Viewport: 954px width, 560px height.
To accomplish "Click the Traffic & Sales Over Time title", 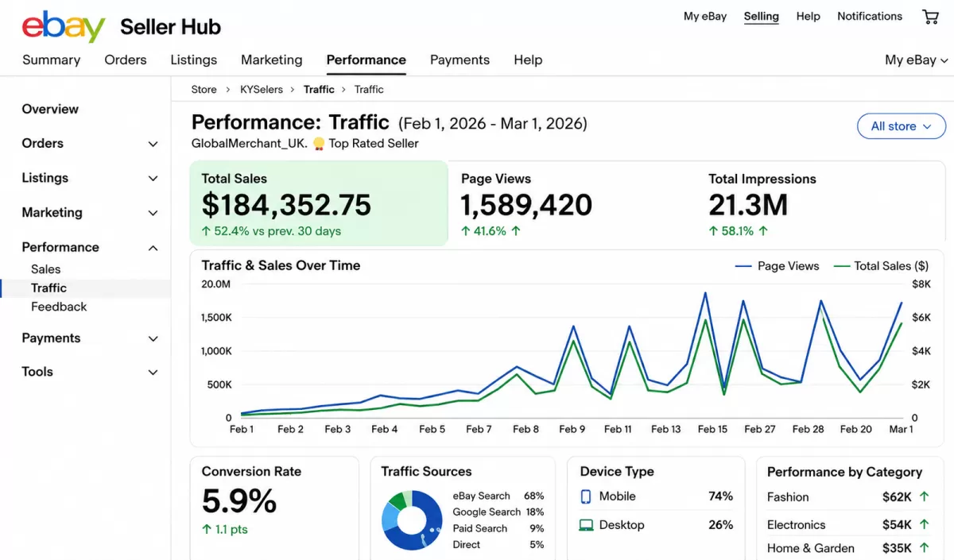I will click(281, 265).
